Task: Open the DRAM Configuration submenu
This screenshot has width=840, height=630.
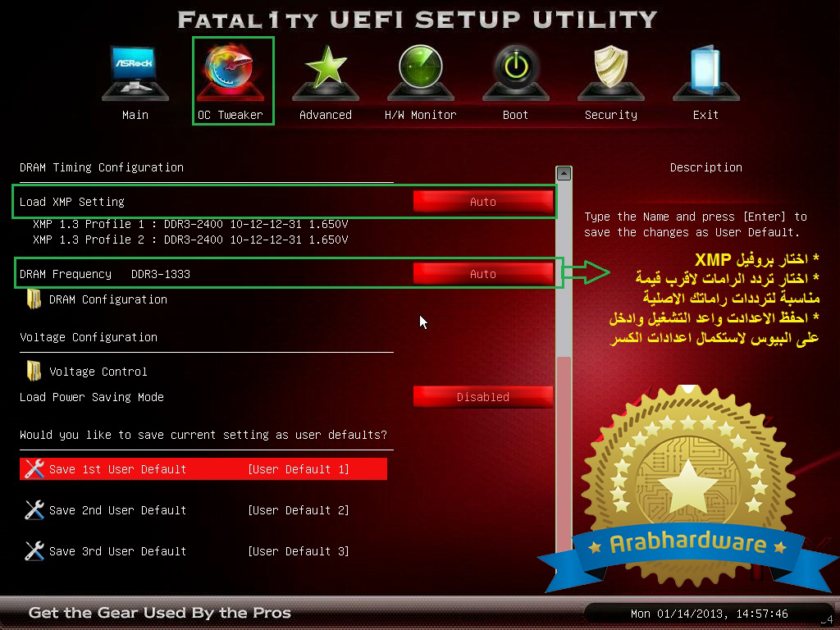Action: click(x=108, y=299)
